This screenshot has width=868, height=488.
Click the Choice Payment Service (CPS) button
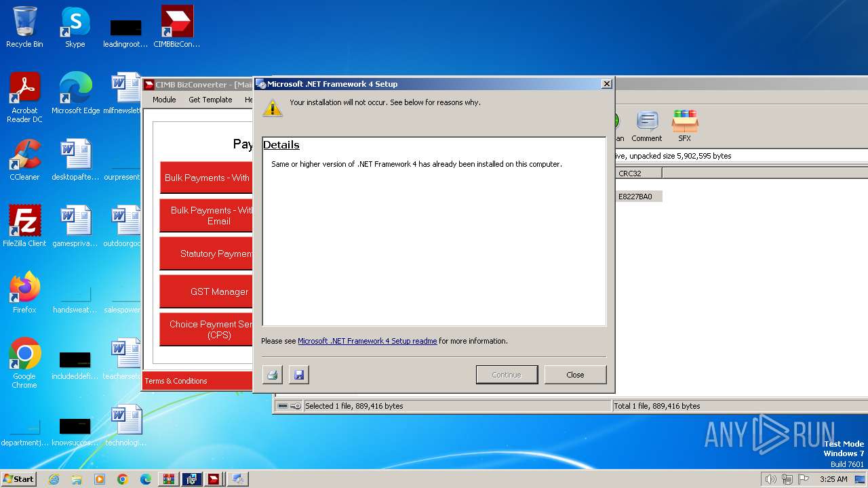click(x=206, y=329)
